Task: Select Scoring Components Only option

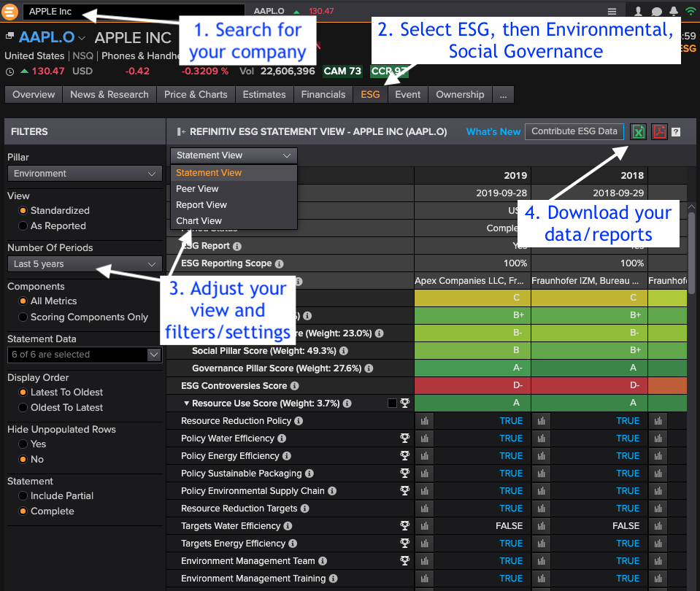Action: [x=23, y=317]
